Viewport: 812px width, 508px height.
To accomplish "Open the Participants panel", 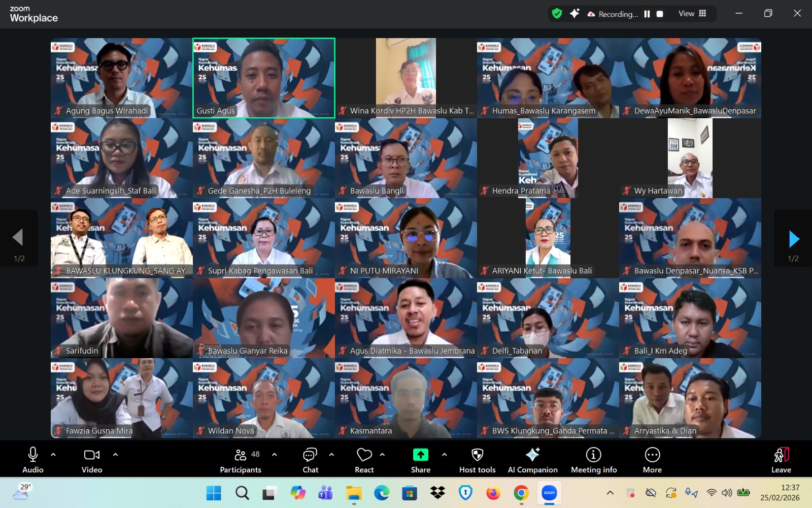I will (x=241, y=460).
